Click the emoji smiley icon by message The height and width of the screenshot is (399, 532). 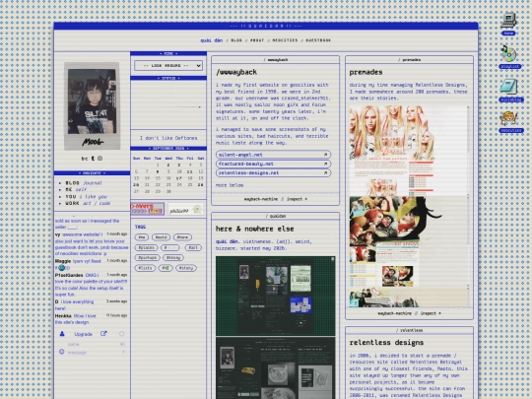(61, 352)
